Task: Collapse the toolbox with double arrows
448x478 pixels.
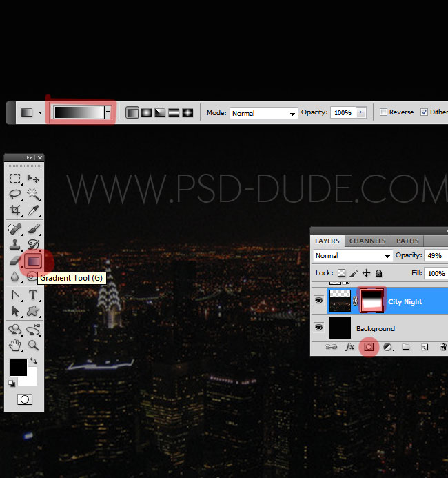Action: point(29,157)
